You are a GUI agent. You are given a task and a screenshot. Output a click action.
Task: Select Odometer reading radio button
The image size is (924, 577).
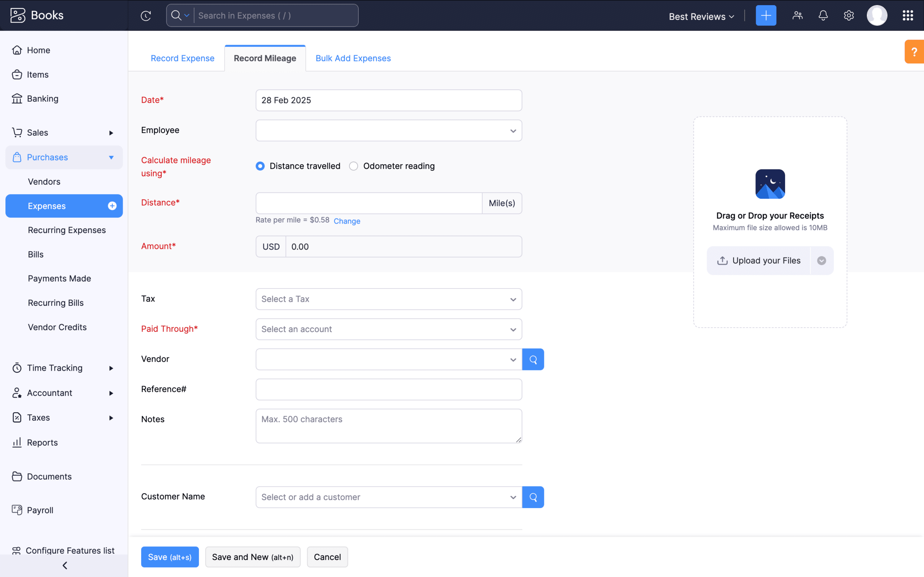point(354,166)
